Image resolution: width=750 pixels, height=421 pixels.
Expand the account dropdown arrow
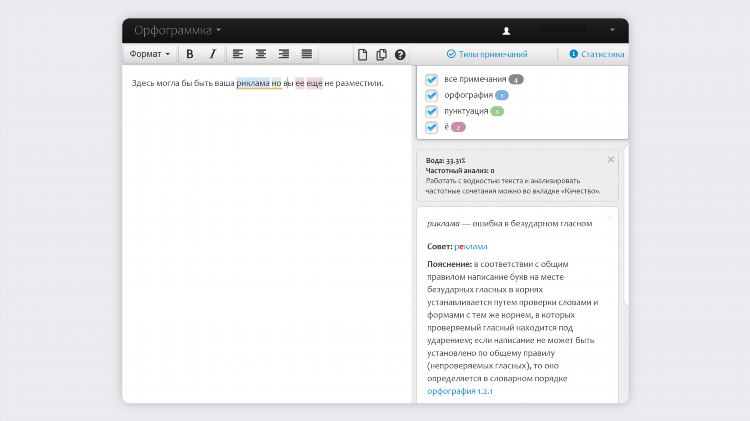pyautogui.click(x=612, y=30)
